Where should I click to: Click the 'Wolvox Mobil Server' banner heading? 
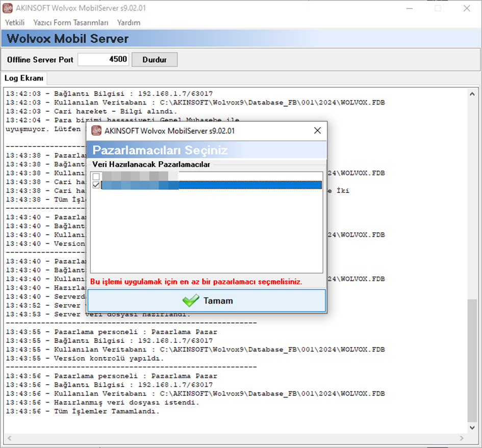pyautogui.click(x=68, y=39)
